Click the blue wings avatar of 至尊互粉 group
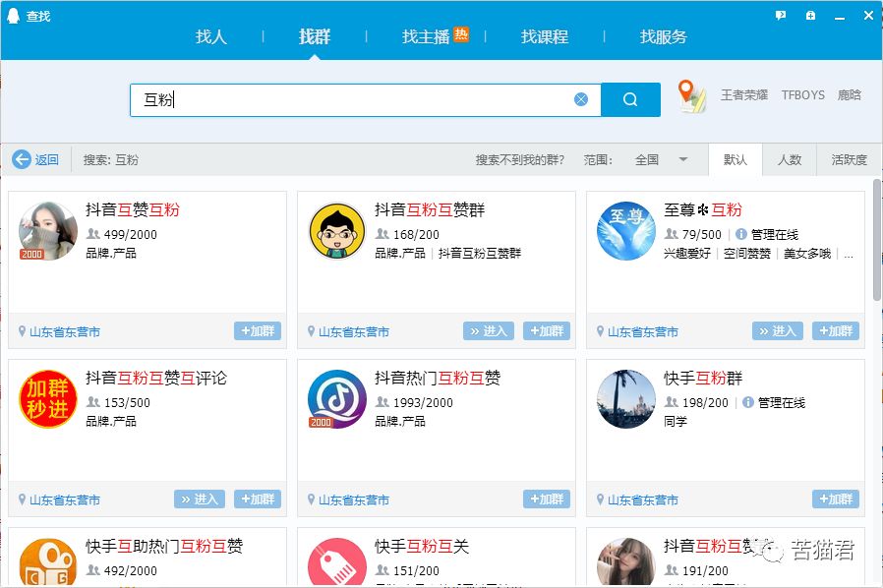Viewport: 883px width, 588px height. click(x=626, y=232)
